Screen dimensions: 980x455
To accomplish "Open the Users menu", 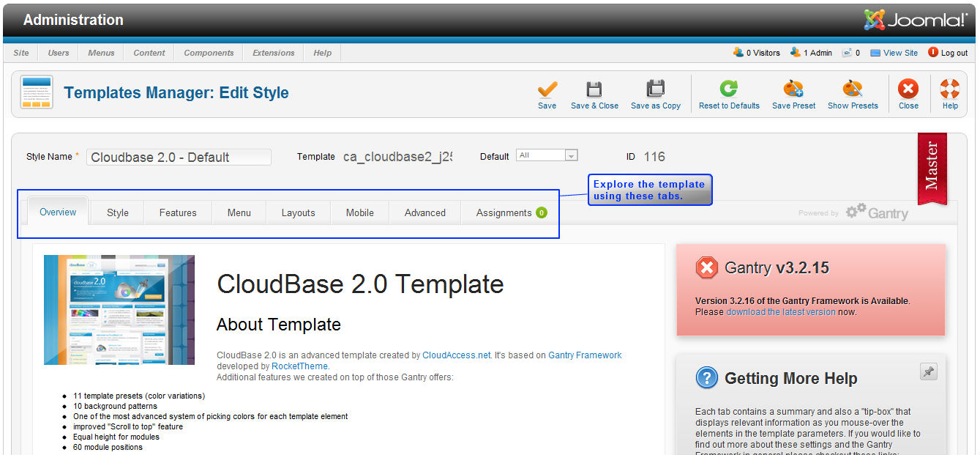I will click(59, 53).
